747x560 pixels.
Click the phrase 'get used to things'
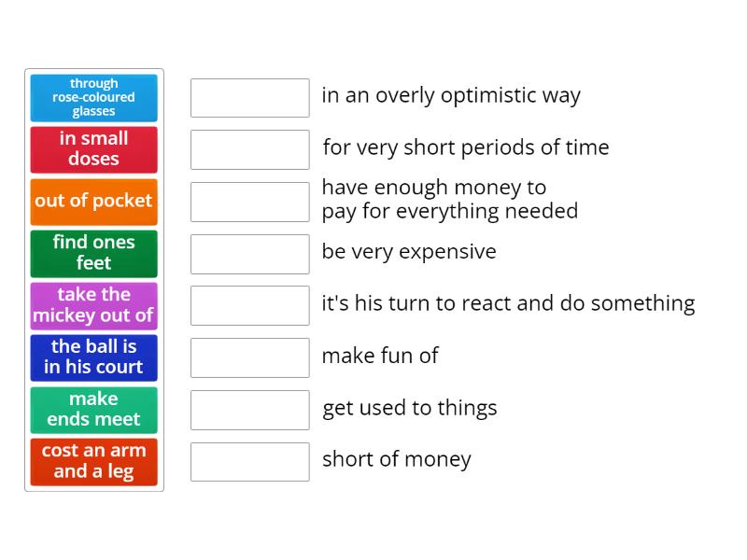coord(410,408)
